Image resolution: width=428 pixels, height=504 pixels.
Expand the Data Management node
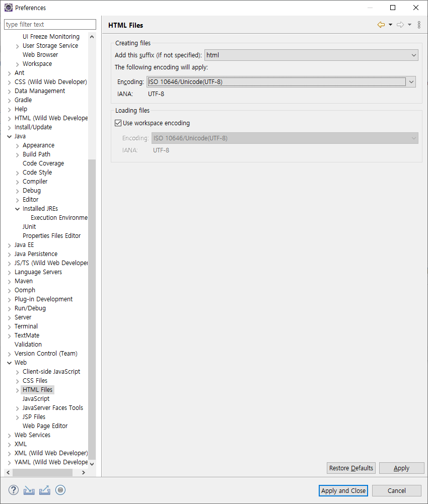10,91
